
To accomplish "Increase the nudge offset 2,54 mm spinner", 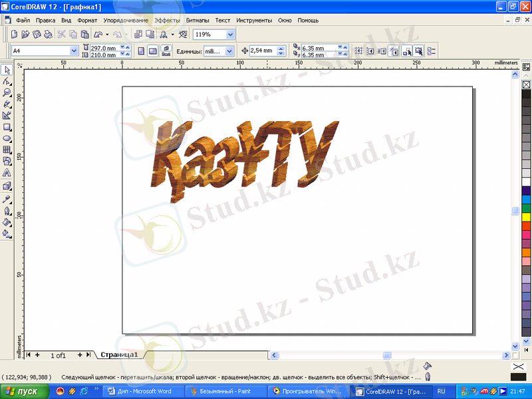I will [x=281, y=49].
